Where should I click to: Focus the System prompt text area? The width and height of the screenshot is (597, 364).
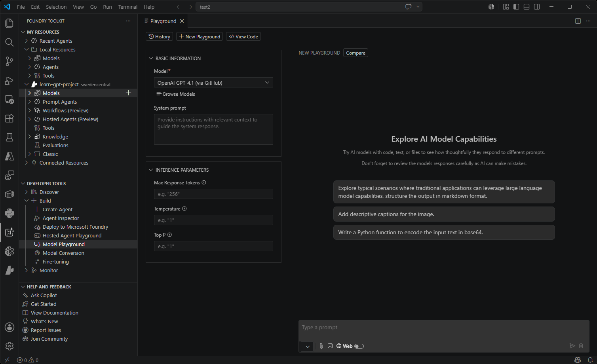tap(213, 129)
